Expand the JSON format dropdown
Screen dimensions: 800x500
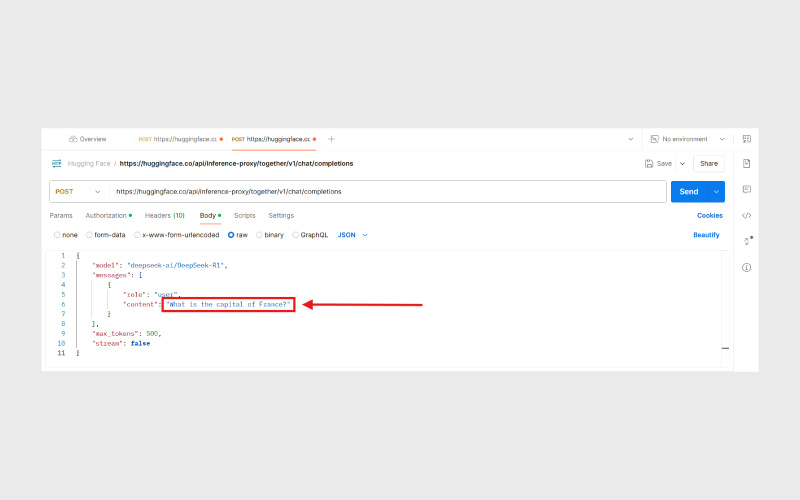pos(352,235)
